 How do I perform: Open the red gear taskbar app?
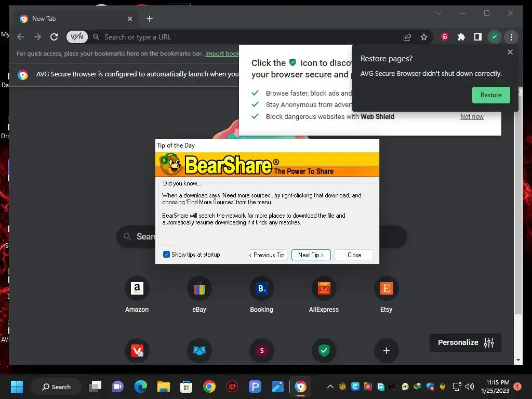232,387
